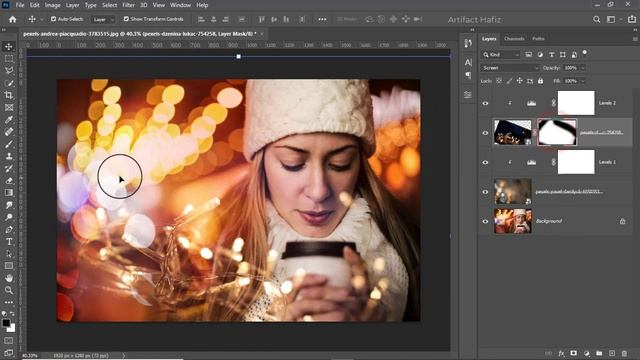Image resolution: width=640 pixels, height=360 pixels.
Task: Select the Pen tool
Action: [9, 229]
